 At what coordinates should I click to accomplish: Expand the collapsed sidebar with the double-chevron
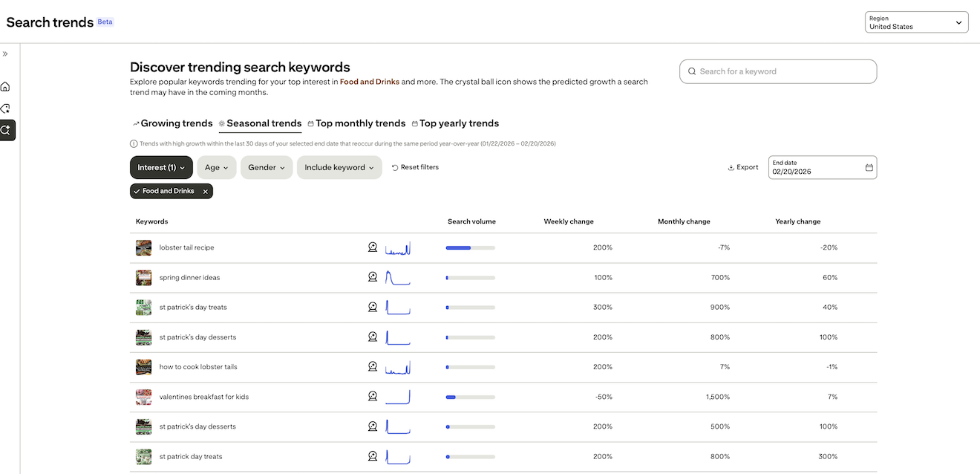[x=5, y=54]
